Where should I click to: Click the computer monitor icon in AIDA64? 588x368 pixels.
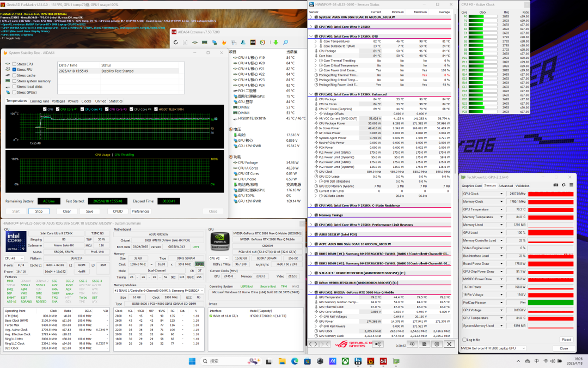[x=215, y=43]
